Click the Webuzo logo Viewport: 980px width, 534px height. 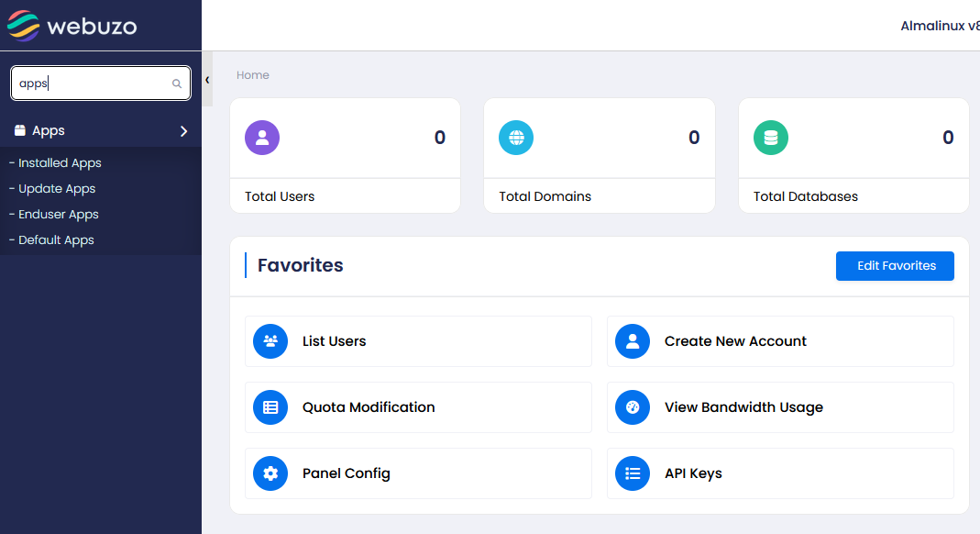click(72, 26)
